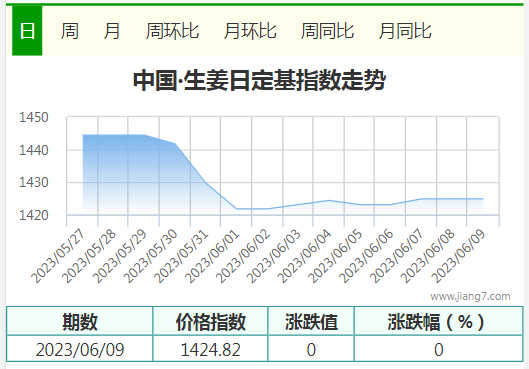The width and height of the screenshot is (529, 369).
Task: Select the 日 daily tab
Action: coord(27,31)
